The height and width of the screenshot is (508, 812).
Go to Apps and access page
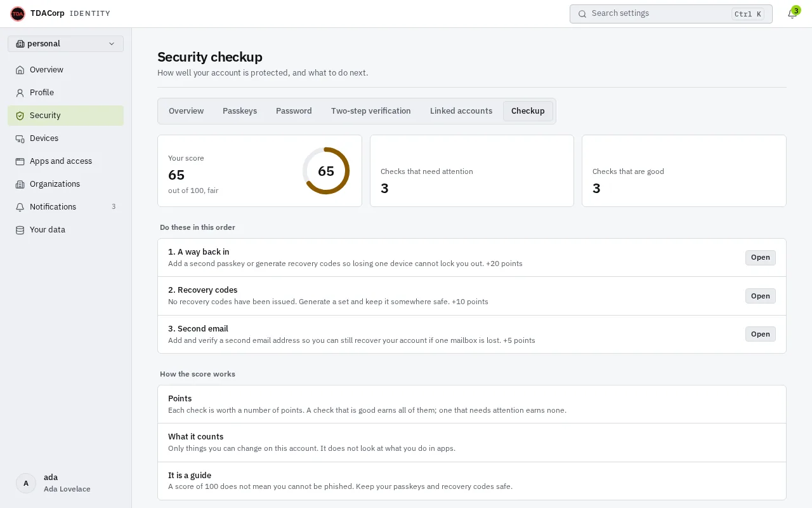[x=66, y=161]
